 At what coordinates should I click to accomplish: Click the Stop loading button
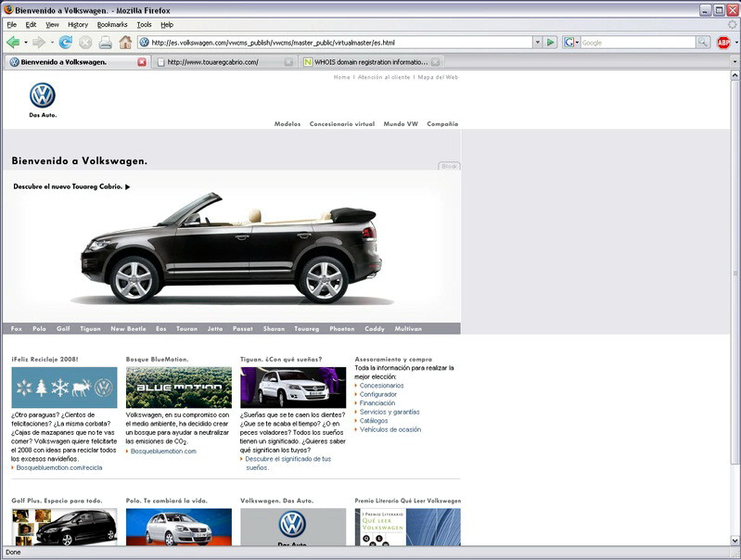pos(85,43)
